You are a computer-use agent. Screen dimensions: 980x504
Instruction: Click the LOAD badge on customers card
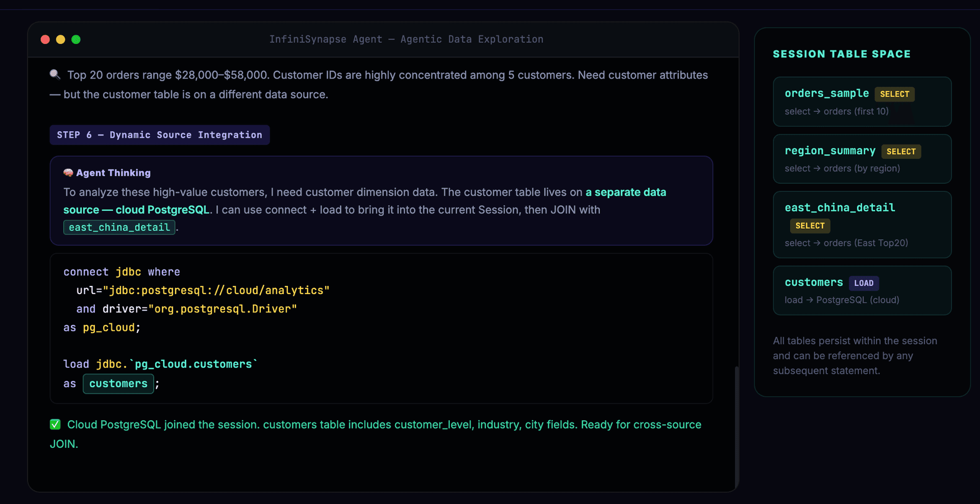click(x=864, y=283)
